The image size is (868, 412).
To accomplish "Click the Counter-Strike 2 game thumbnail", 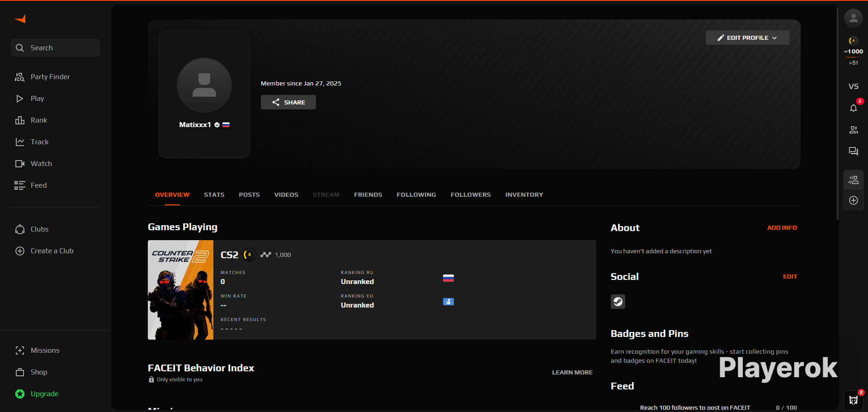I will (x=180, y=290).
